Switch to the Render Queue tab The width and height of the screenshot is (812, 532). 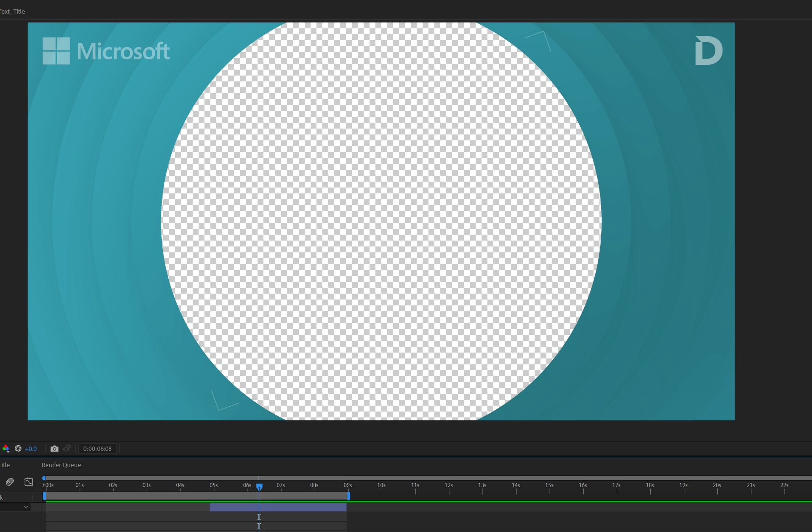click(61, 465)
